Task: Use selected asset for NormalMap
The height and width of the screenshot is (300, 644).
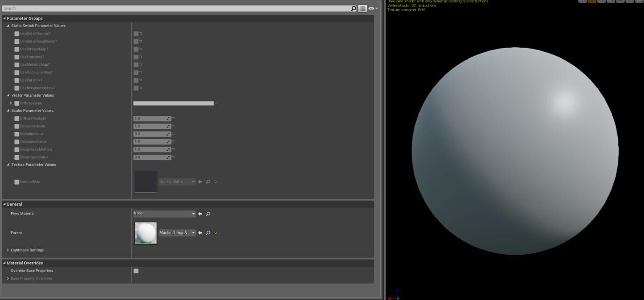Action: pos(200,182)
